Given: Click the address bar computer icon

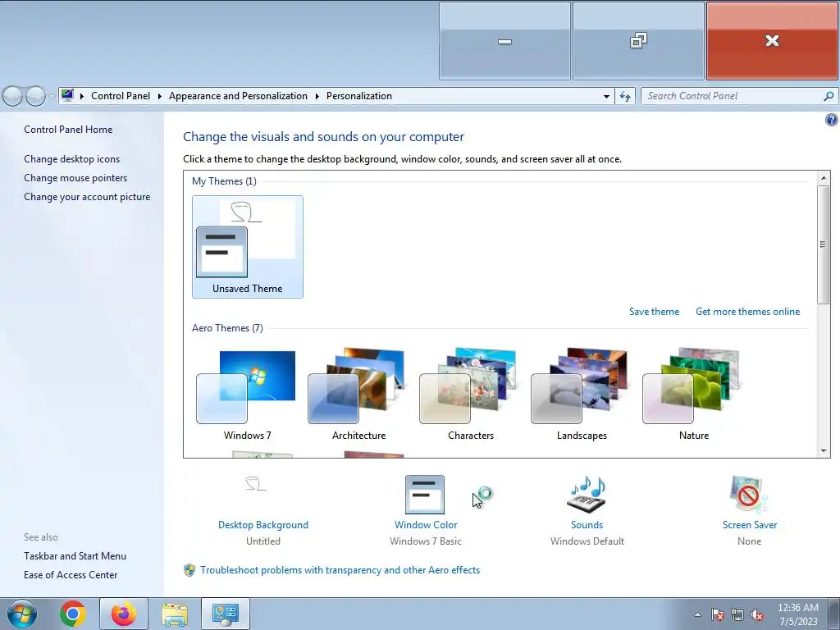Looking at the screenshot, I should [67, 95].
